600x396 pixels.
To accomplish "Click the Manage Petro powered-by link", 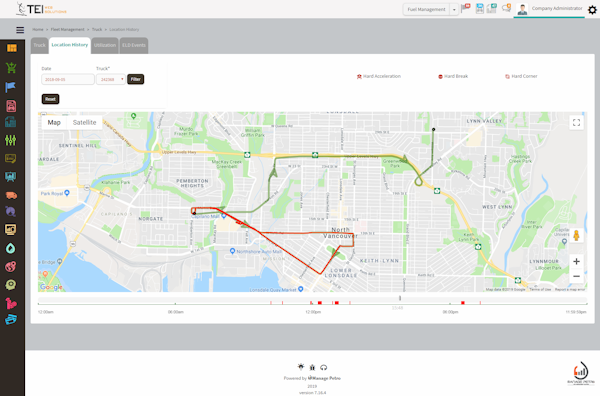I will tap(324, 378).
